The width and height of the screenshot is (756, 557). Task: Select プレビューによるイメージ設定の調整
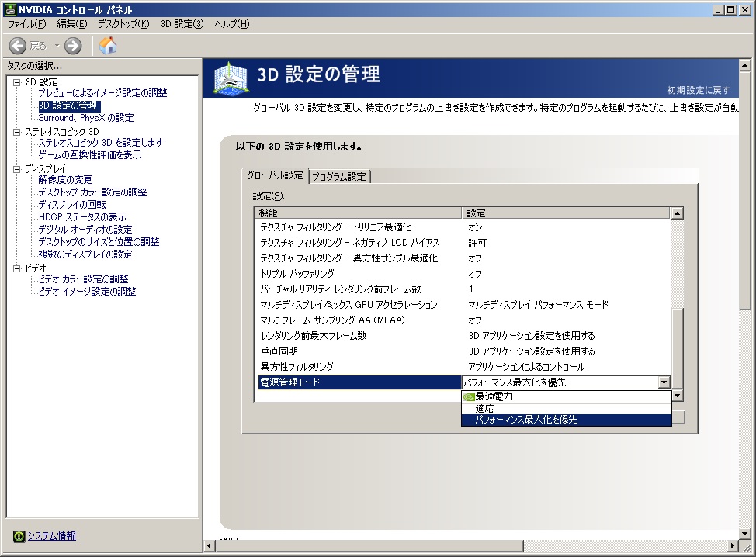coord(102,93)
